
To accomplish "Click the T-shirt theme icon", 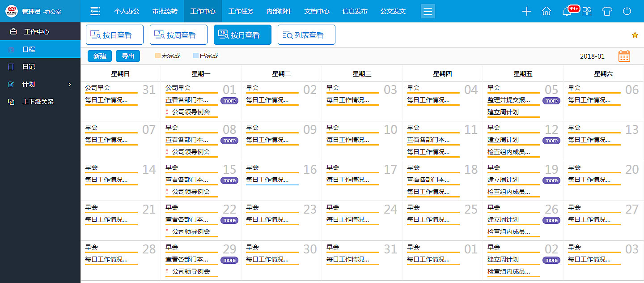I will click(607, 11).
